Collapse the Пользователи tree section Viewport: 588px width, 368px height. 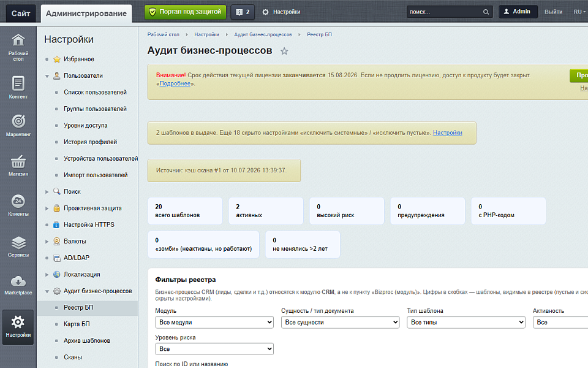(x=47, y=76)
